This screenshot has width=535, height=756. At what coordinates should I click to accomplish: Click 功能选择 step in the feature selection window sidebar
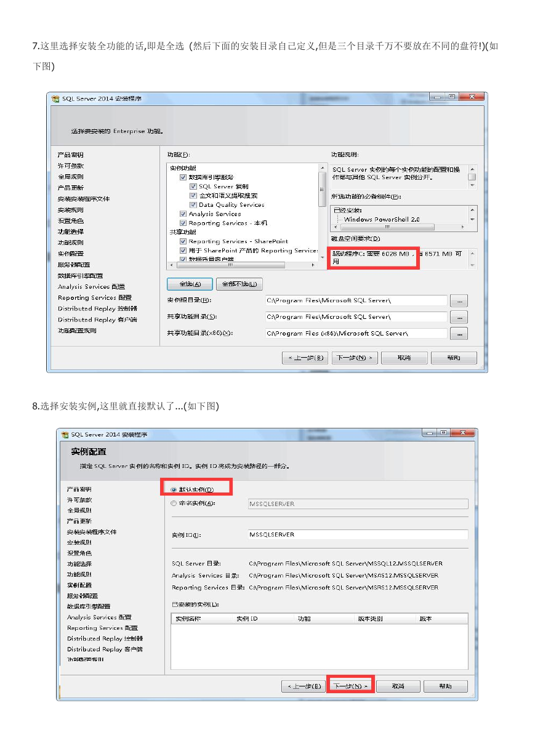pyautogui.click(x=70, y=231)
